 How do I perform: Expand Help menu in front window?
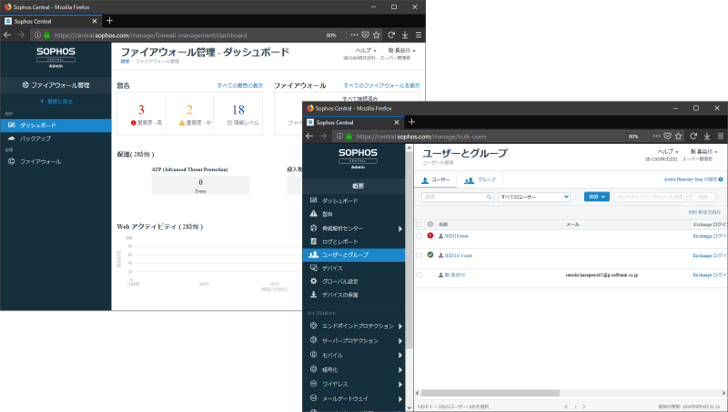(x=668, y=152)
